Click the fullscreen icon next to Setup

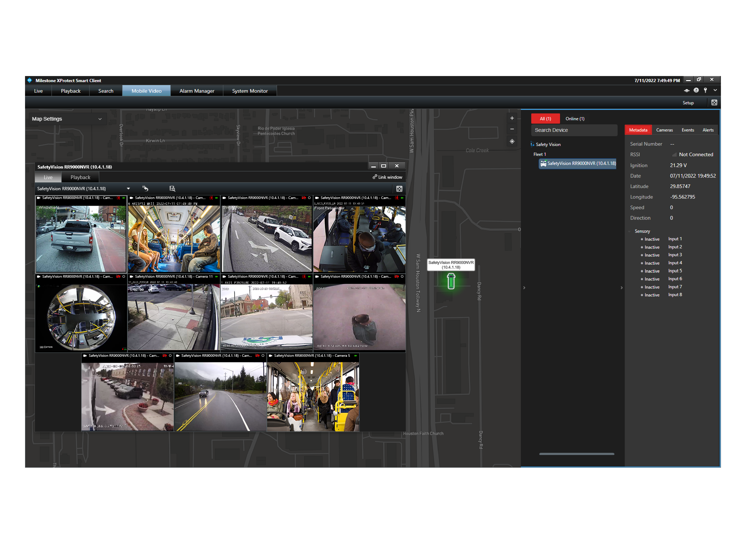(x=714, y=103)
